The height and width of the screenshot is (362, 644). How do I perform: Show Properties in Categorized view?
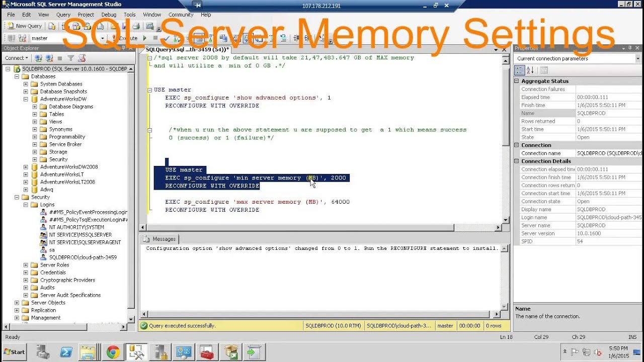point(520,70)
